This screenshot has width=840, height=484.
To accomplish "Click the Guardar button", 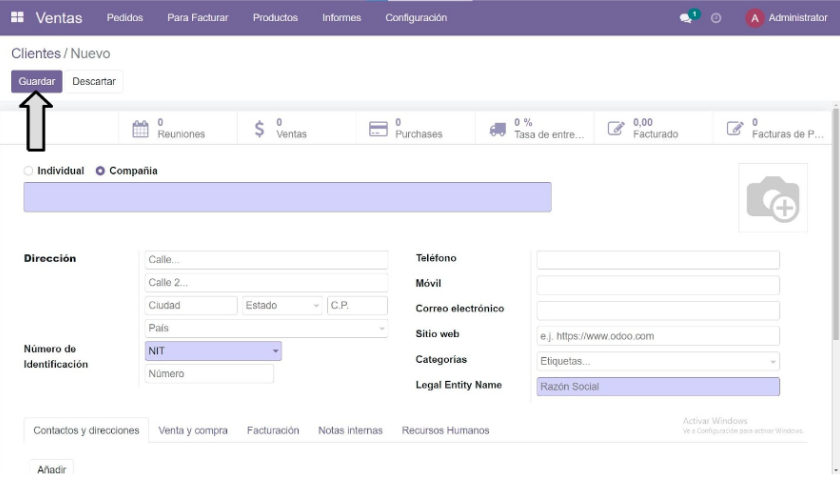I will click(x=36, y=81).
